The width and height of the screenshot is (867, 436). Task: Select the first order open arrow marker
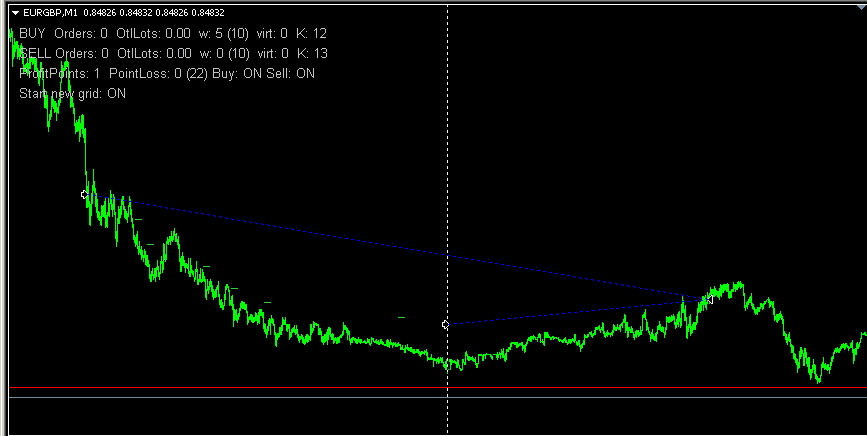pos(84,195)
